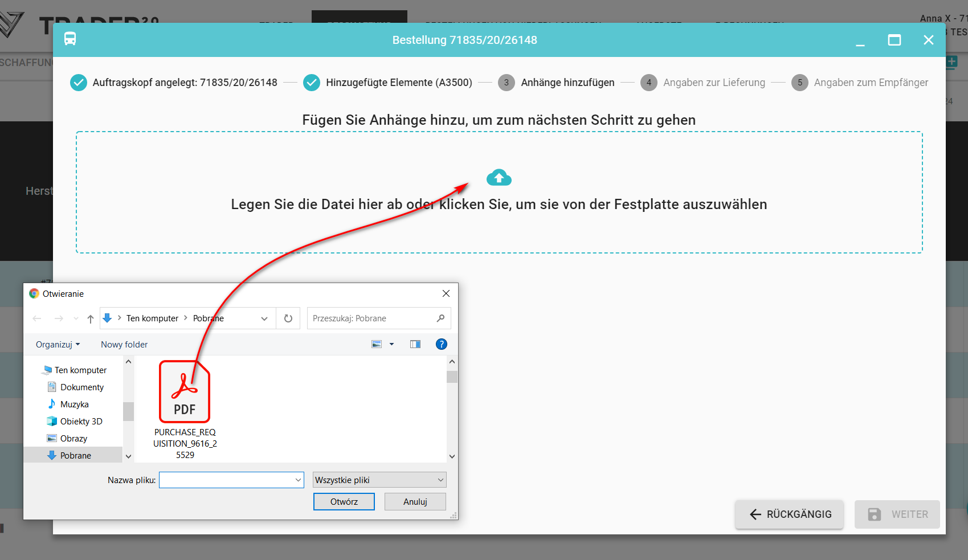Click the up-folder arrow in file dialog

point(91,318)
